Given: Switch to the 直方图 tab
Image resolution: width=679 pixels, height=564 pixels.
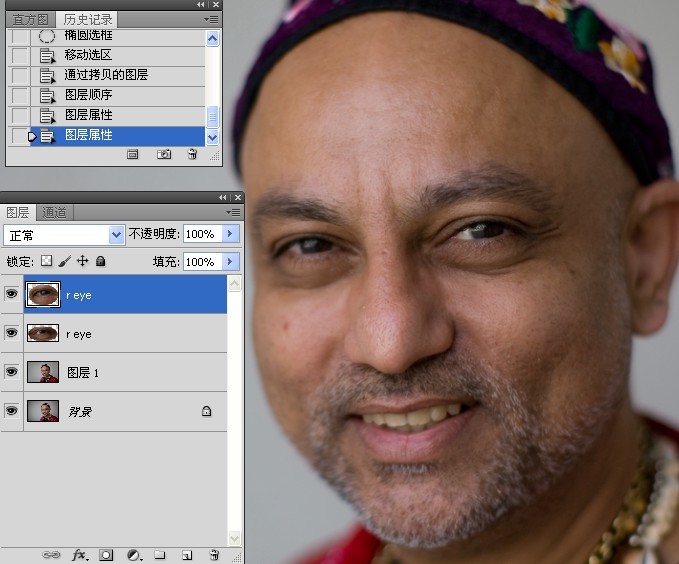Looking at the screenshot, I should pyautogui.click(x=31, y=20).
